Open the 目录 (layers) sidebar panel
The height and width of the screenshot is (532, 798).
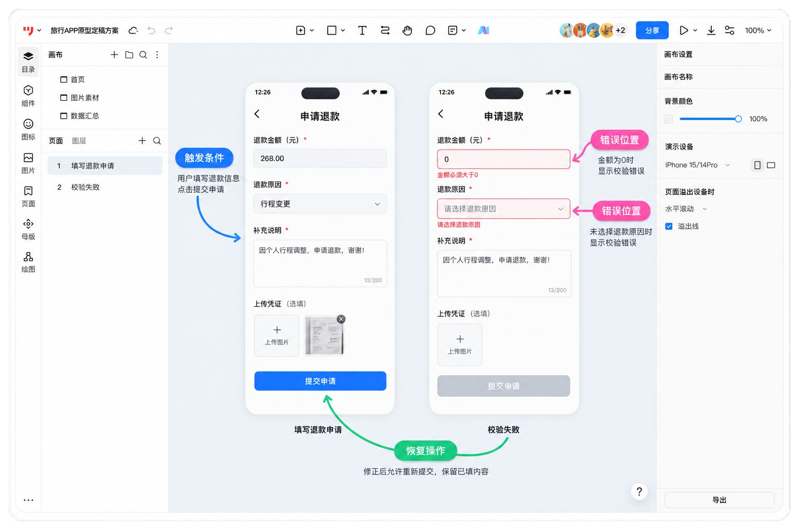28,61
